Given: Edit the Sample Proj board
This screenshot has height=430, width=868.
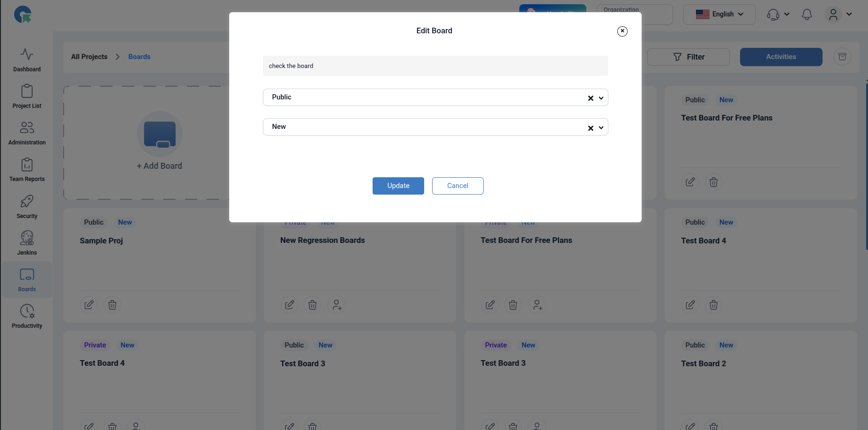Looking at the screenshot, I should click(x=89, y=305).
